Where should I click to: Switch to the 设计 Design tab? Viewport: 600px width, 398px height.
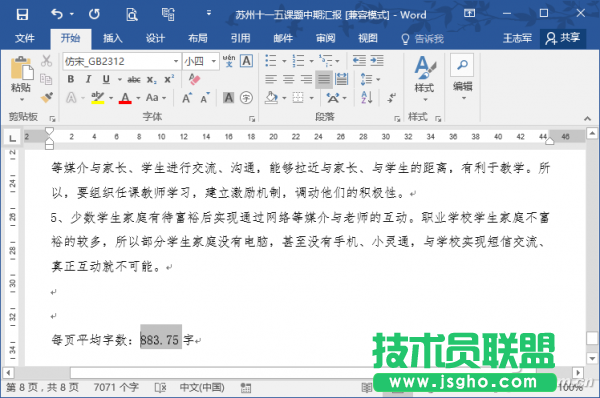tap(155, 38)
